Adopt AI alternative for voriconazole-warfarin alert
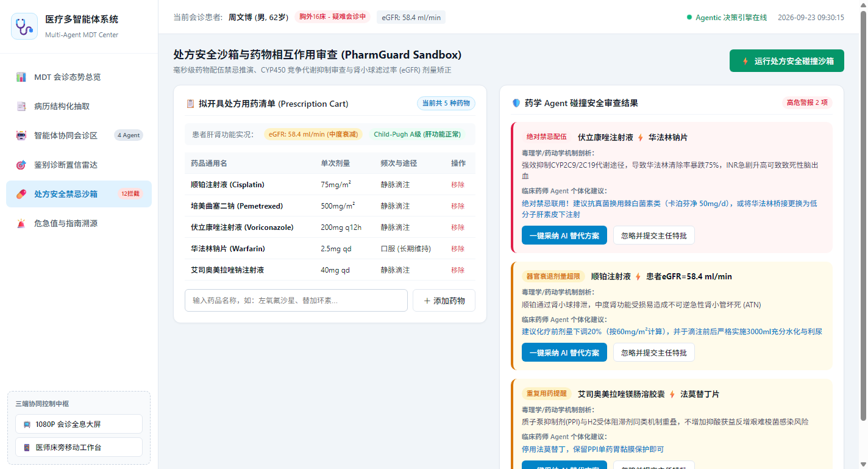Screen dimensions: 868x469 pyautogui.click(x=564, y=235)
